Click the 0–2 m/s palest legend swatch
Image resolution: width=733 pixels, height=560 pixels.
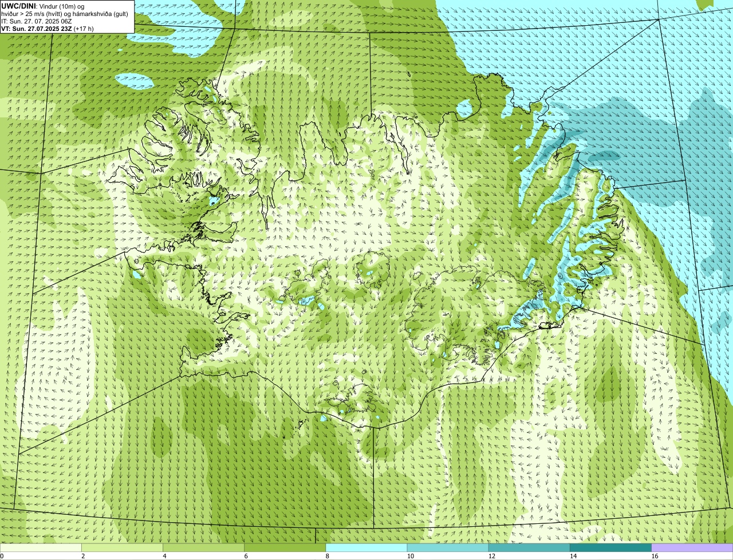pyautogui.click(x=41, y=548)
